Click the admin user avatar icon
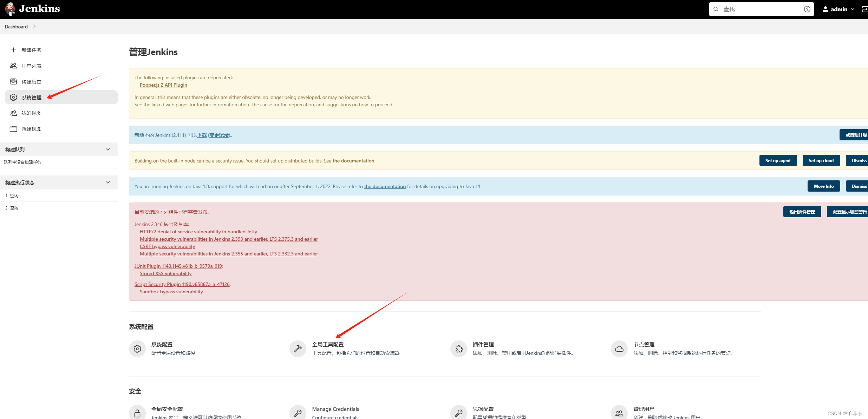868x419 pixels. (x=825, y=9)
